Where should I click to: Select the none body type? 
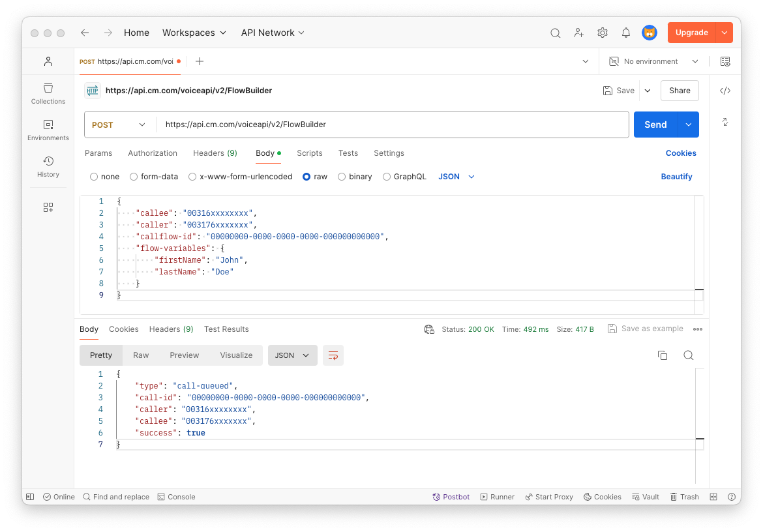coord(104,177)
